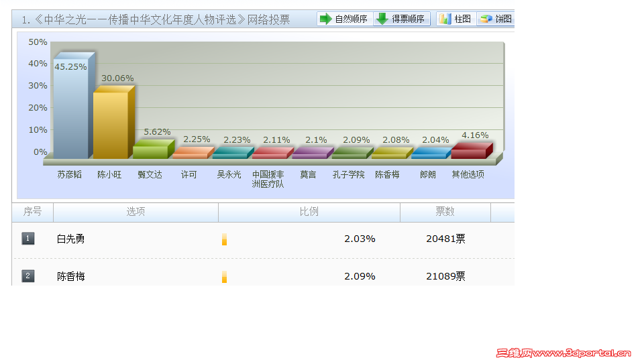Click the 票数 column header
This screenshot has width=644, height=362.
[445, 212]
